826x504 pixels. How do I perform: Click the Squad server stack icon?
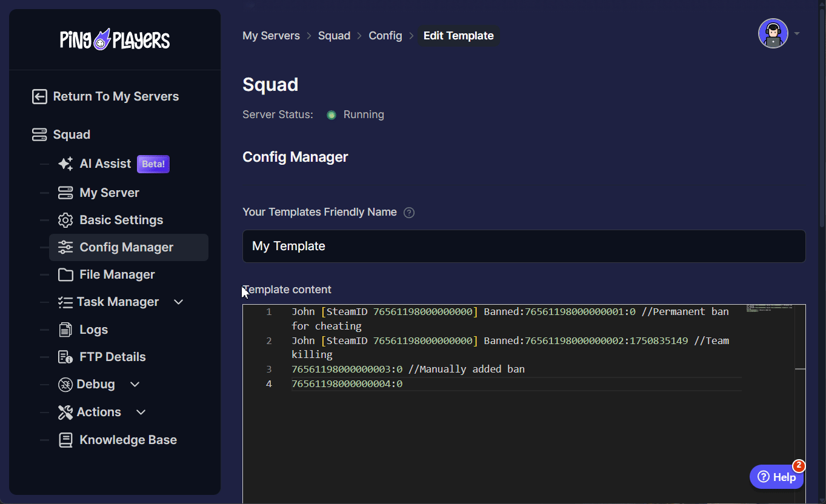pyautogui.click(x=39, y=134)
